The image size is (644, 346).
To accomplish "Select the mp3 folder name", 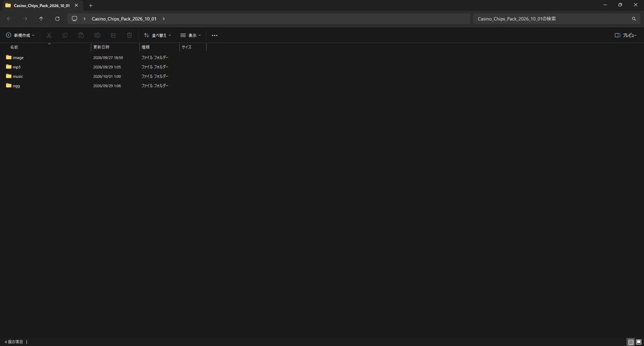I will click(16, 67).
